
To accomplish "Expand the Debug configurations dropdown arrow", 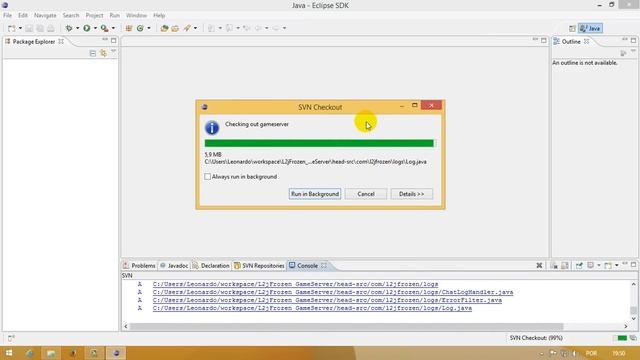I will point(77,28).
